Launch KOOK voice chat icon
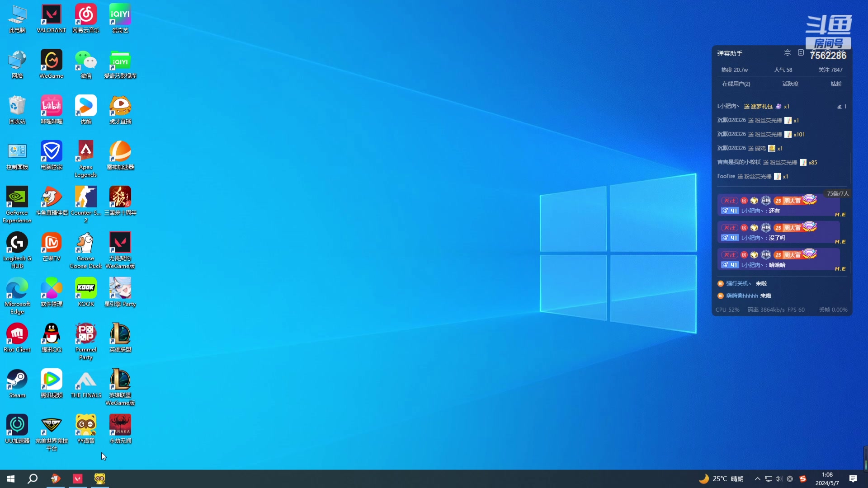Image resolution: width=868 pixels, height=488 pixels. (85, 292)
